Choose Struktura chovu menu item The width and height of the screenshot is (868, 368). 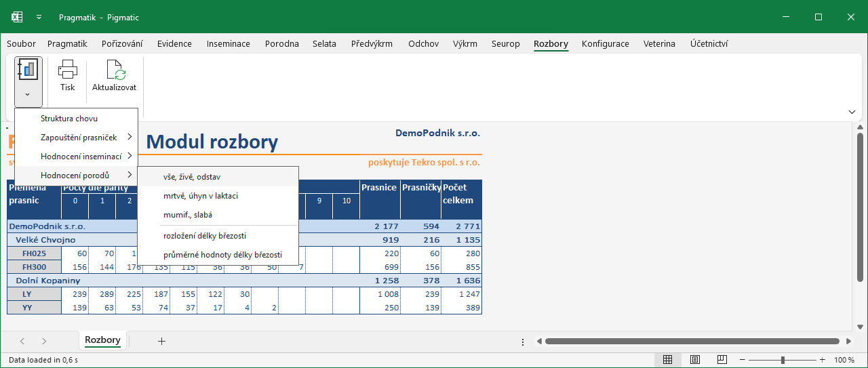(x=76, y=119)
